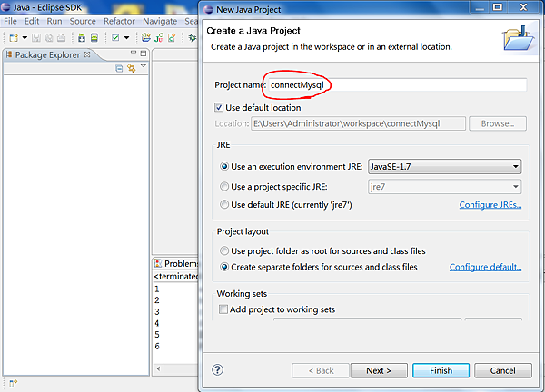The image size is (545, 392).
Task: Open the Edit menu
Action: tap(32, 21)
